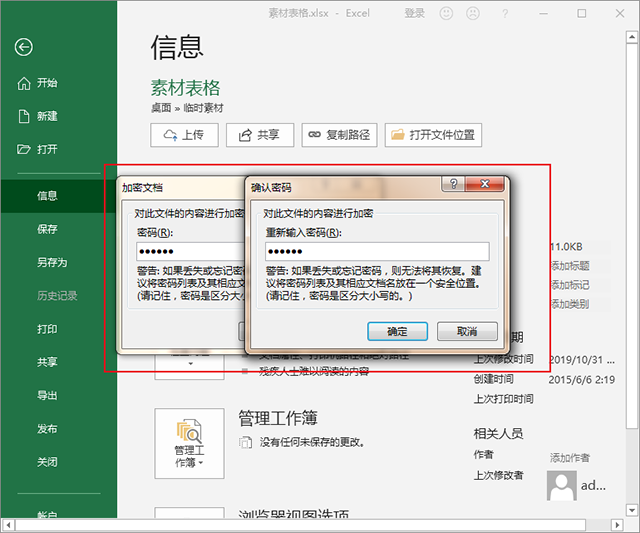Screen dimensions: 640x533
Task: Select 打开 in the backstage sidebar
Action: [x=38, y=149]
